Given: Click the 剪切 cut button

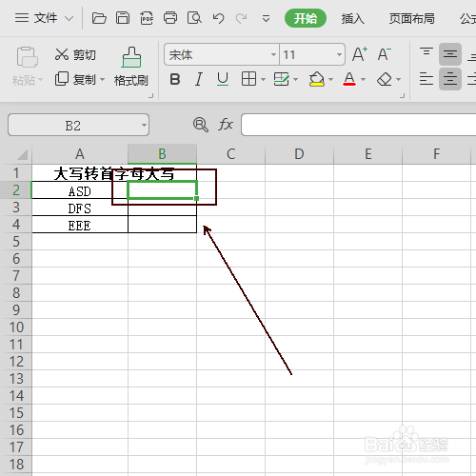Looking at the screenshot, I should click(75, 54).
